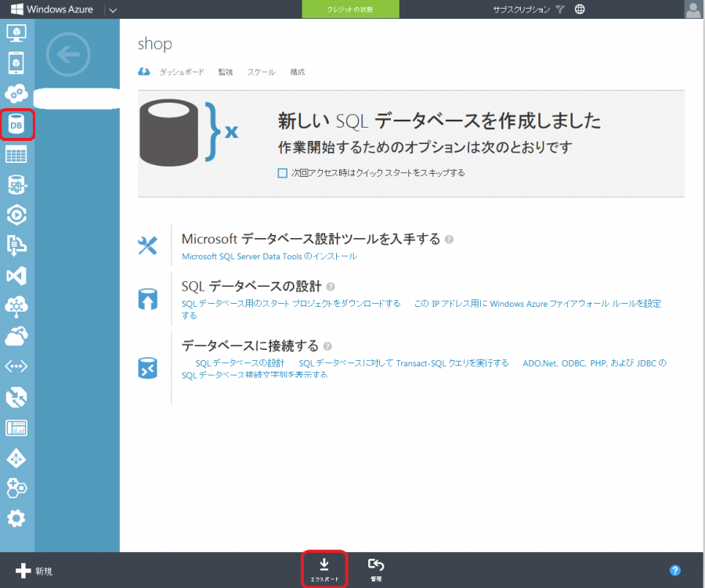
Task: Open the monitor-with-cube service icon in the sidebar
Action: coord(16,33)
